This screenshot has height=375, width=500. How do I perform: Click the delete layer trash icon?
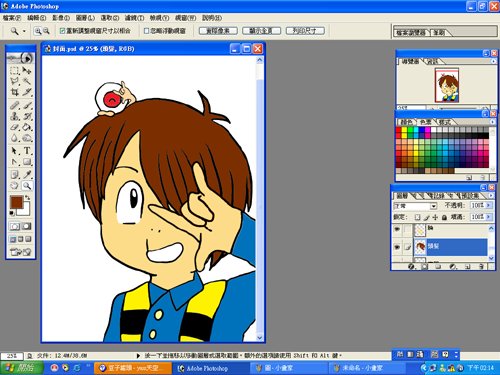[481, 267]
